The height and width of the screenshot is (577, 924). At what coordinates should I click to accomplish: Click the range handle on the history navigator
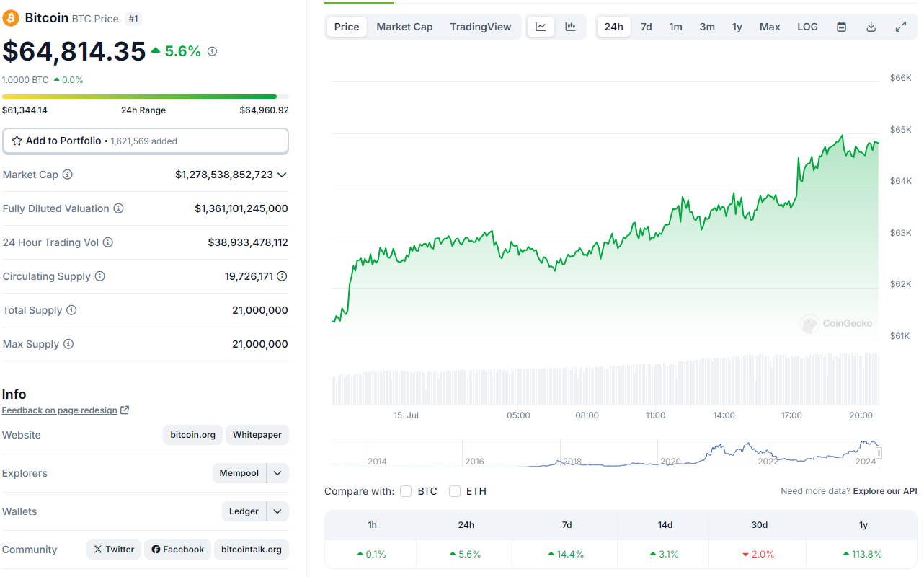point(879,453)
